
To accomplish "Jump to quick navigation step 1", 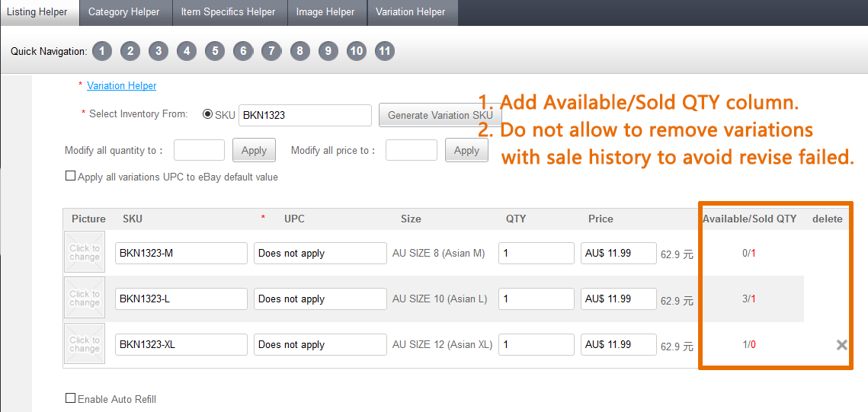I will click(x=102, y=52).
